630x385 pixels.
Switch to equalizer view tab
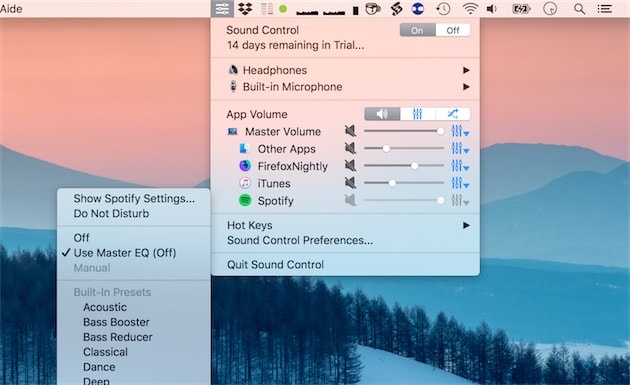(417, 114)
